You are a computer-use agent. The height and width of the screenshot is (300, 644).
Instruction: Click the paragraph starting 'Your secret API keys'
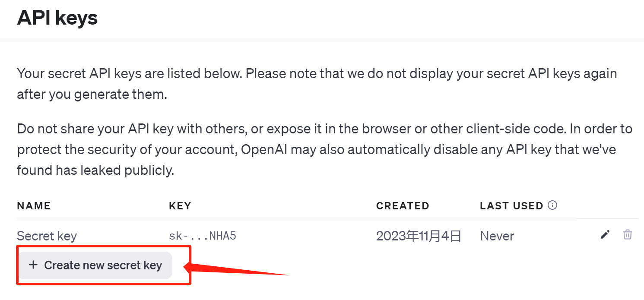[x=317, y=74]
